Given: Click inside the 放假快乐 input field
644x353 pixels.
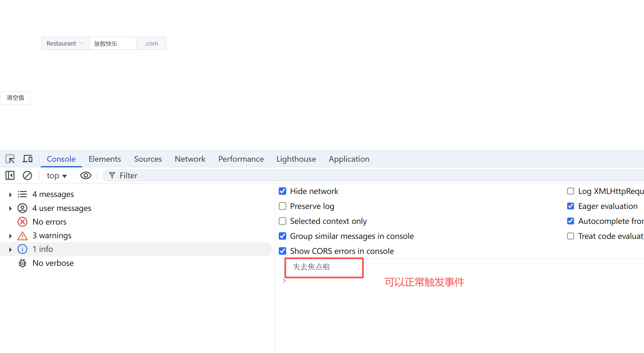Looking at the screenshot, I should click(x=113, y=43).
